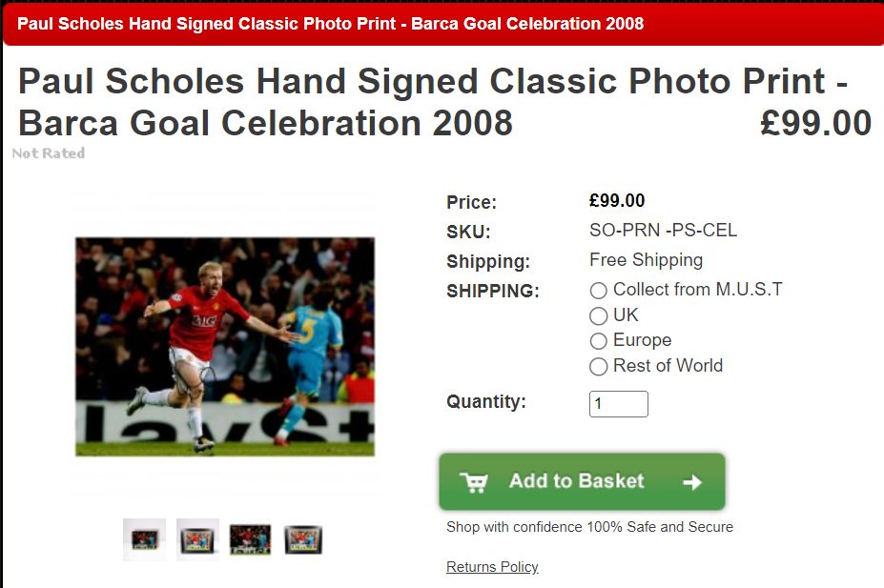Click the SKU code SO-PRN -PS-CEL
Viewport: 884px width, 588px height.
[x=663, y=231]
